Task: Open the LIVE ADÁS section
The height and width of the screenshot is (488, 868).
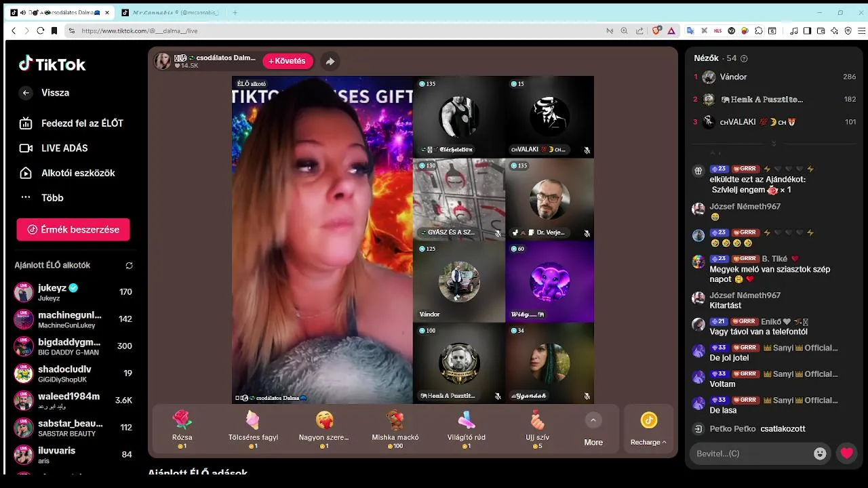Action: tap(54, 148)
